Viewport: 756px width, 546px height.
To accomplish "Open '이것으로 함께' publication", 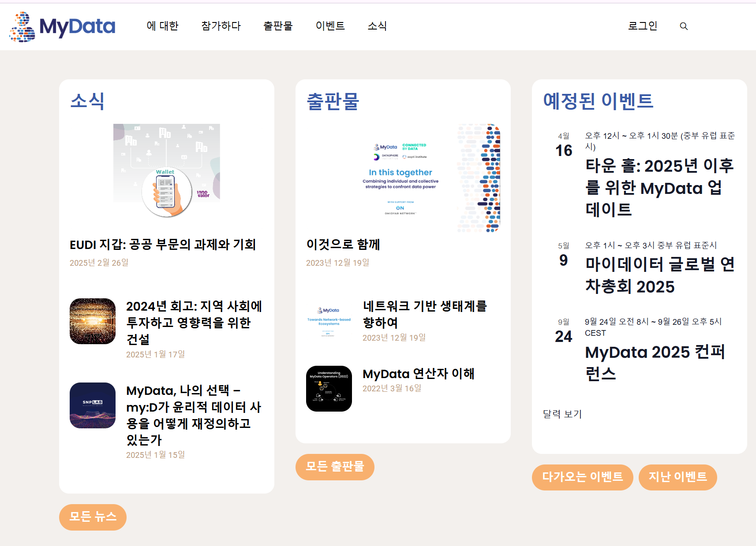I will tap(343, 245).
